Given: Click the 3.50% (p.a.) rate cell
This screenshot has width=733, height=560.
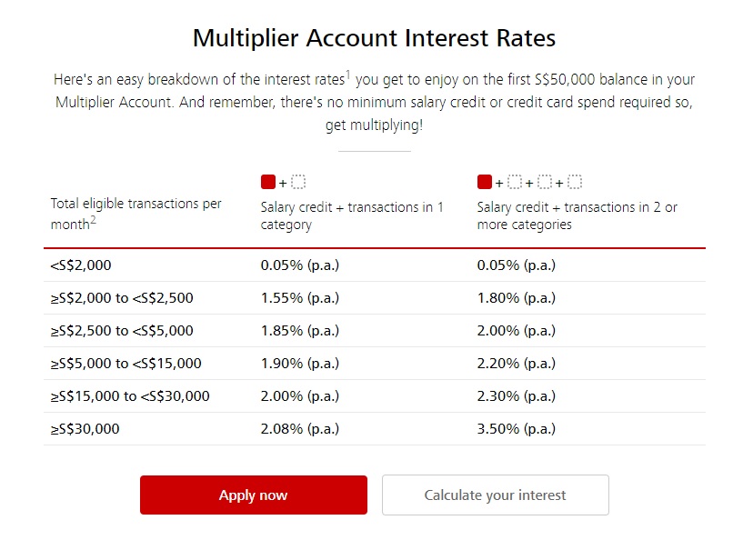Looking at the screenshot, I should coord(516,429).
